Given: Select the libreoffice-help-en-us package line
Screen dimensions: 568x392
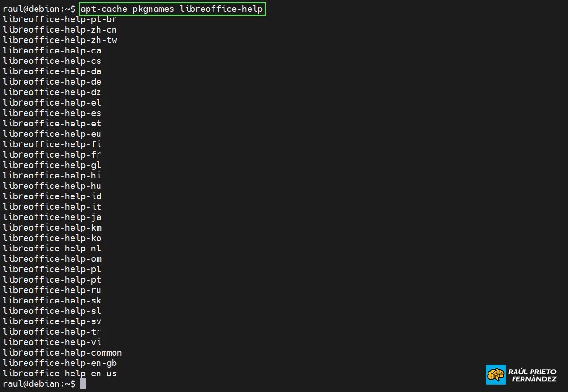Looking at the screenshot, I should [x=60, y=374].
